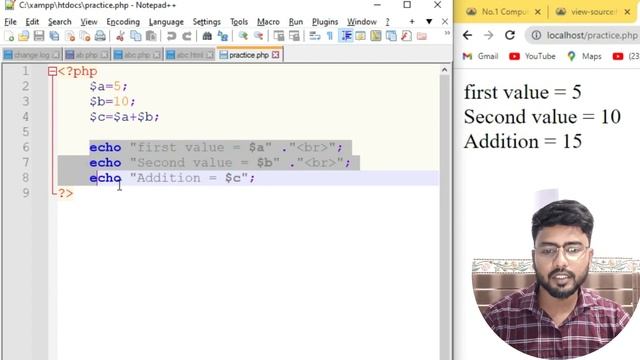This screenshot has height=360, width=640.
Task: Toggle the Indent guide toolbar icon
Action: (345, 36)
